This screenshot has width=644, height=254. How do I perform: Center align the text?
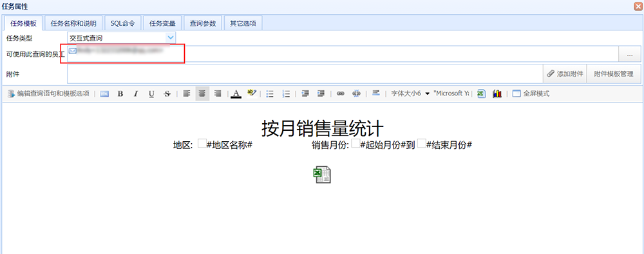(202, 93)
